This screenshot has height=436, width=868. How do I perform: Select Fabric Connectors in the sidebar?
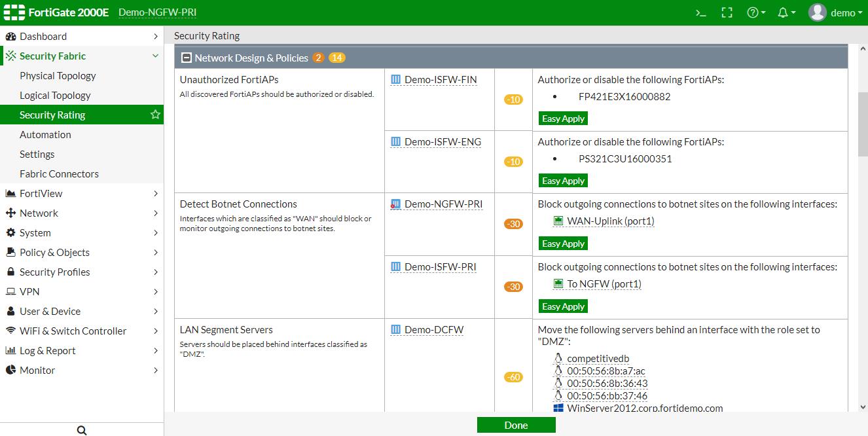point(59,174)
